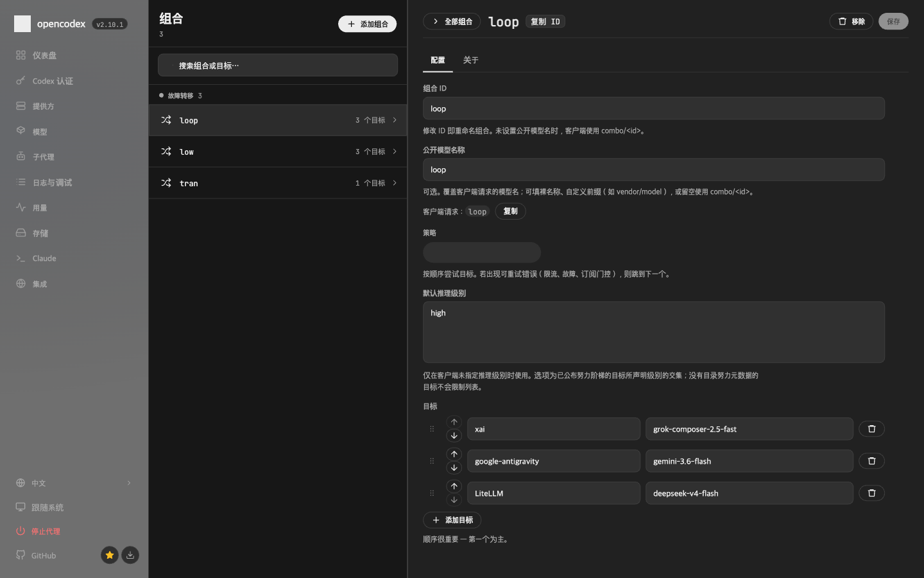Click 添加组合 button
924x578 pixels.
[x=367, y=24]
